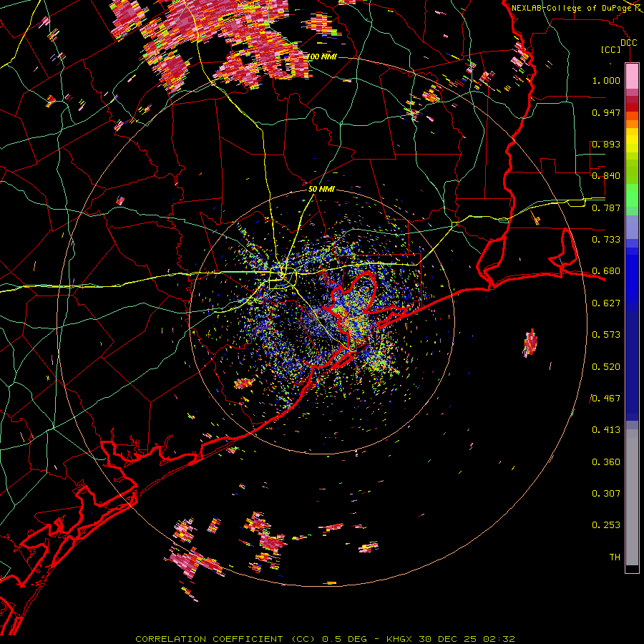Pick the black swatch below TH
The height and width of the screenshot is (644, 644).
point(632,569)
